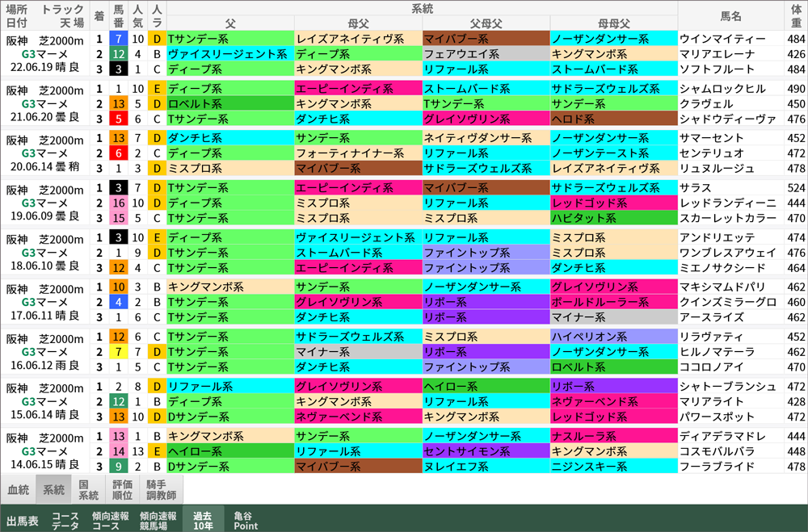The image size is (808, 532).
Task: Click horse name ミエノサクシード
Action: [x=722, y=268]
